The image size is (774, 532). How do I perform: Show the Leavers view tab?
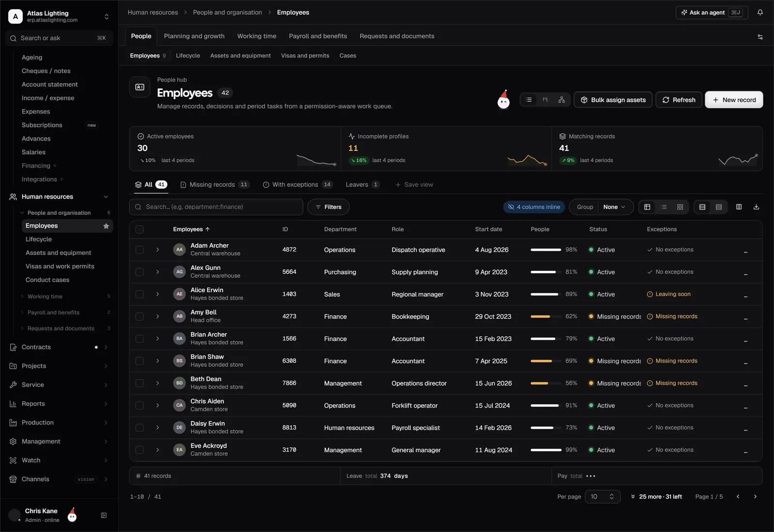362,185
